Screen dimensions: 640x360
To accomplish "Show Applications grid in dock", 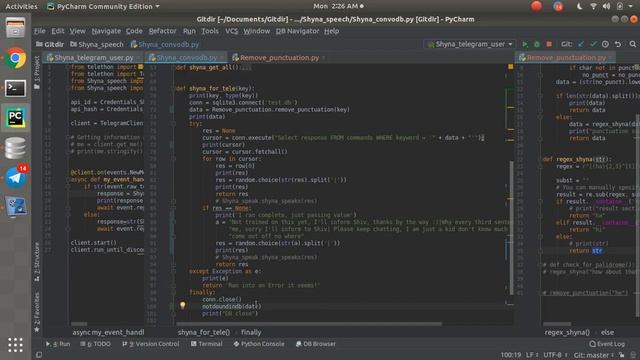I will point(16,345).
